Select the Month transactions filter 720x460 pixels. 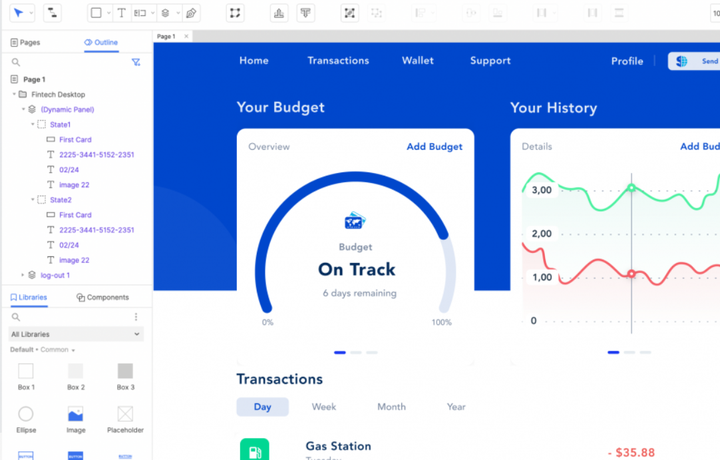coord(392,407)
